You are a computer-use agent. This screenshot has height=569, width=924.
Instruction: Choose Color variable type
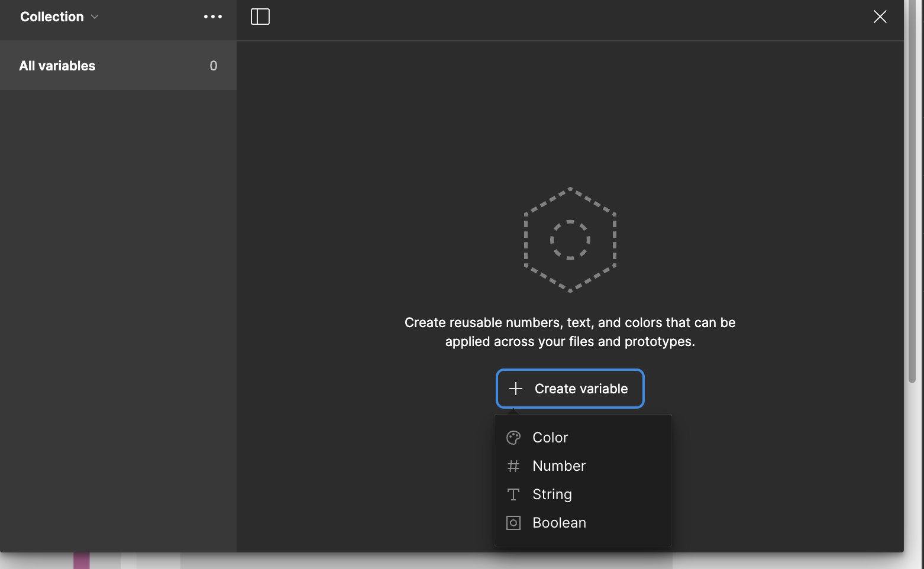[x=583, y=438]
